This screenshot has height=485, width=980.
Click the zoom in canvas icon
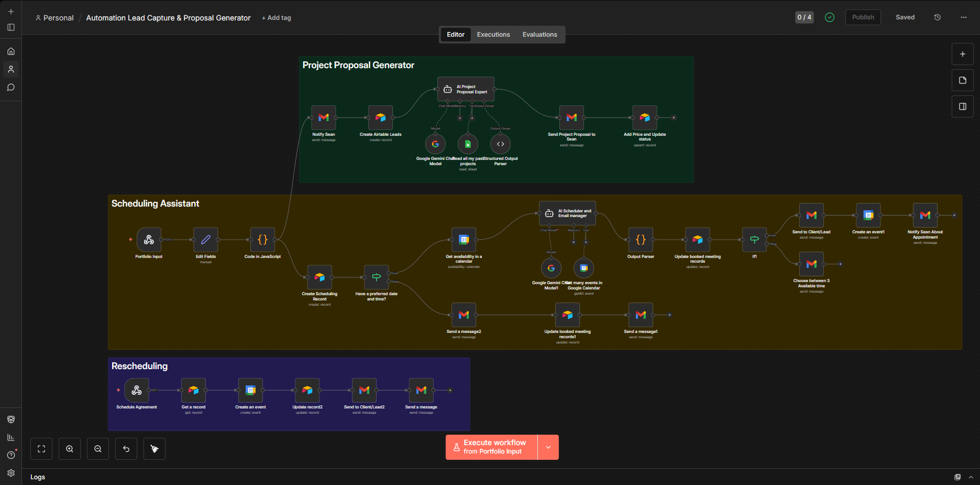(x=70, y=449)
